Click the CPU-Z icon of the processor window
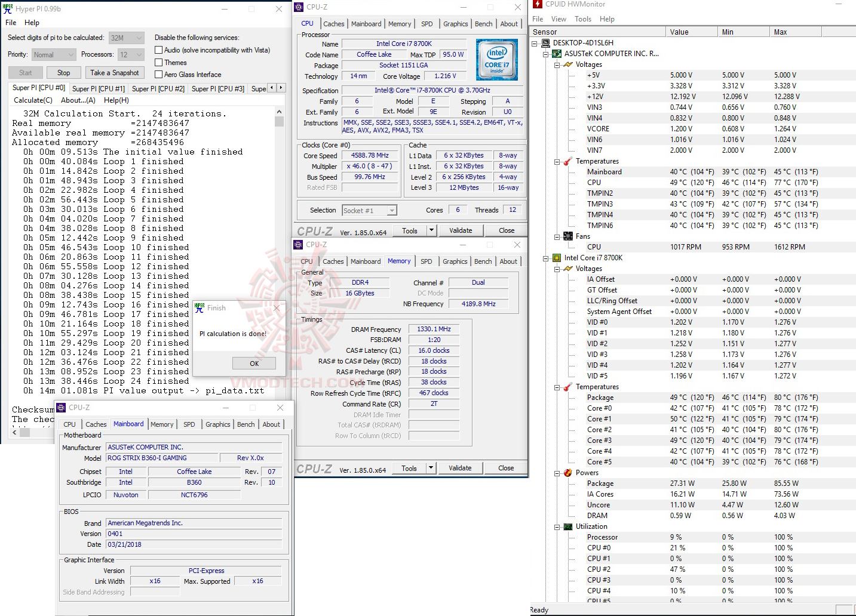The height and width of the screenshot is (616, 856). click(x=299, y=7)
